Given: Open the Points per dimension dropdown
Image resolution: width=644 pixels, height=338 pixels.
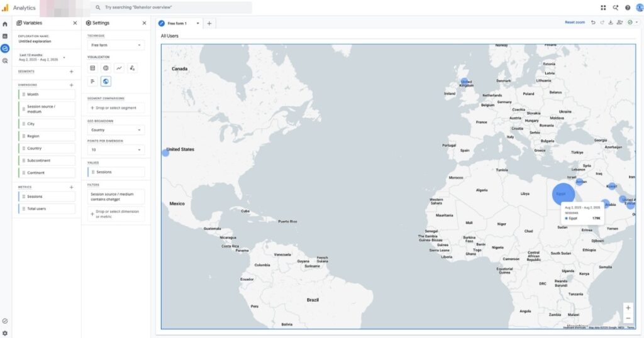Looking at the screenshot, I should pyautogui.click(x=116, y=150).
